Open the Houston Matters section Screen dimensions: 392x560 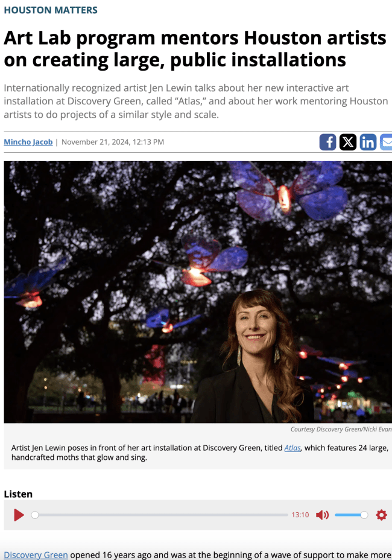(x=51, y=10)
